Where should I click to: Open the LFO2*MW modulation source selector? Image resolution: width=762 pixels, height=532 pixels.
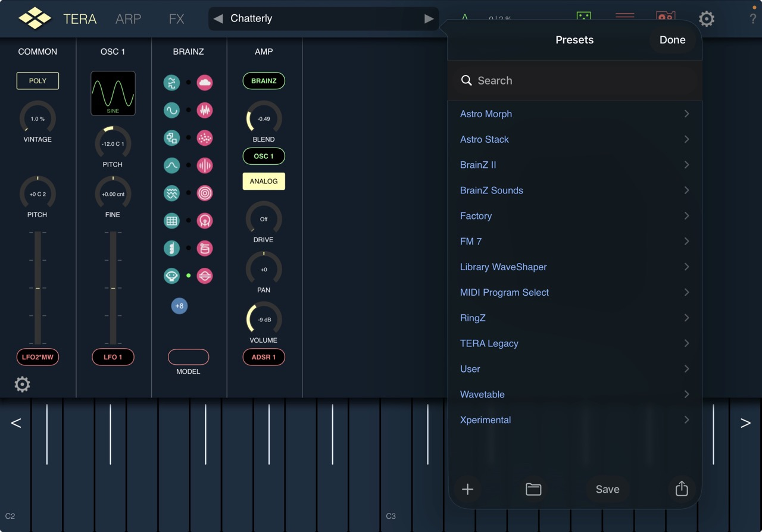38,357
